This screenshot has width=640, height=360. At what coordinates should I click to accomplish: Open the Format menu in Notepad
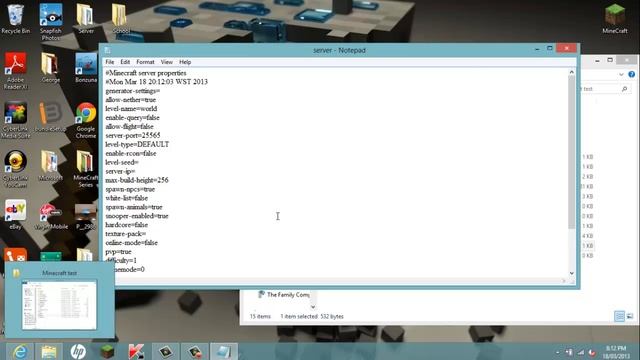coord(145,62)
